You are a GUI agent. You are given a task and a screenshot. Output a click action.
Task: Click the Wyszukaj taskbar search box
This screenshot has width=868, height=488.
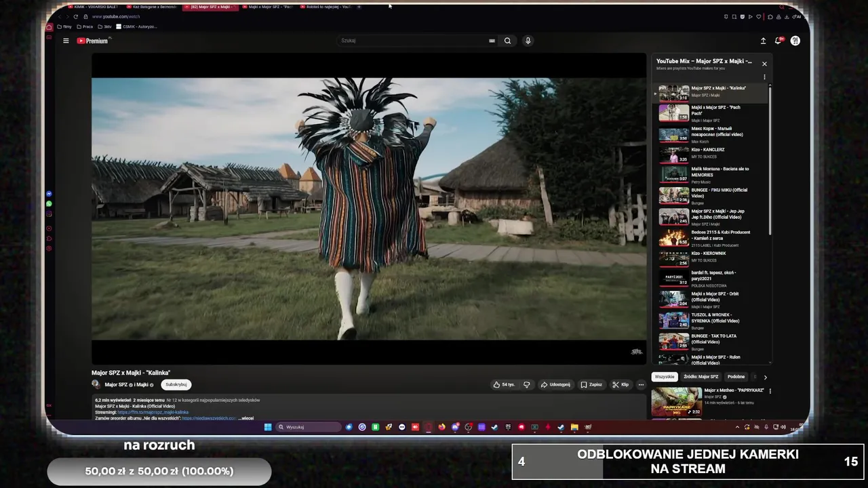coord(309,427)
